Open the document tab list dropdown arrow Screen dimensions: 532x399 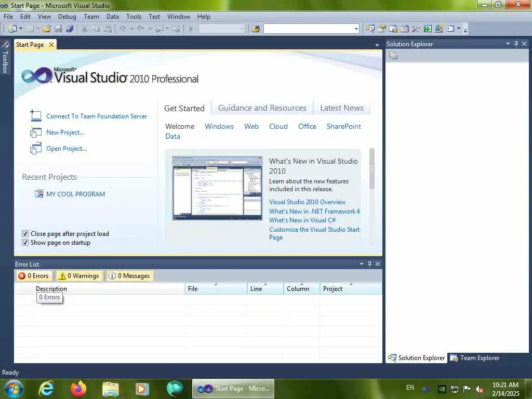click(377, 45)
